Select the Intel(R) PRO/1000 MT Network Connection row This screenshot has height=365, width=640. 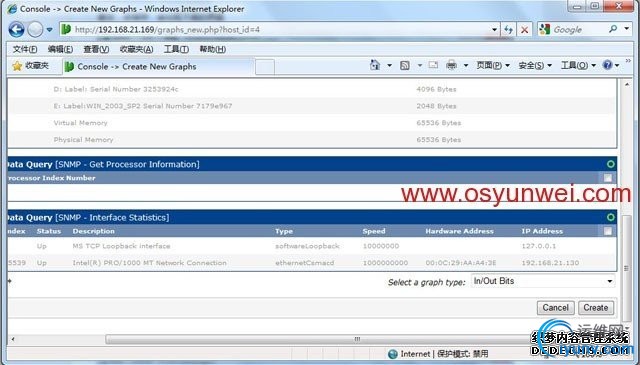pos(312,263)
